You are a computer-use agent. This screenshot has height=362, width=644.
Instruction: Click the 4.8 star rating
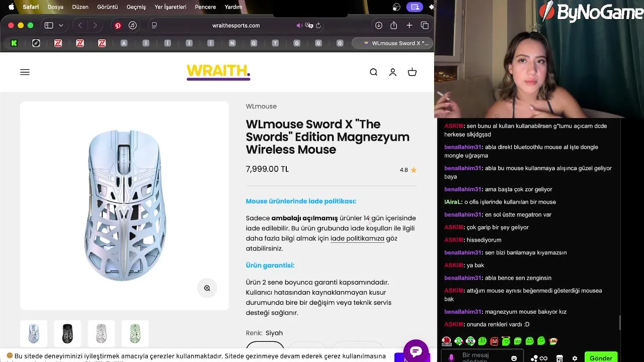click(408, 170)
